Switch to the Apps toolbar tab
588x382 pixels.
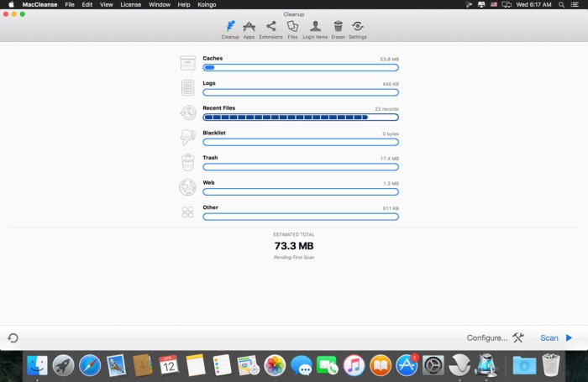[x=249, y=29]
